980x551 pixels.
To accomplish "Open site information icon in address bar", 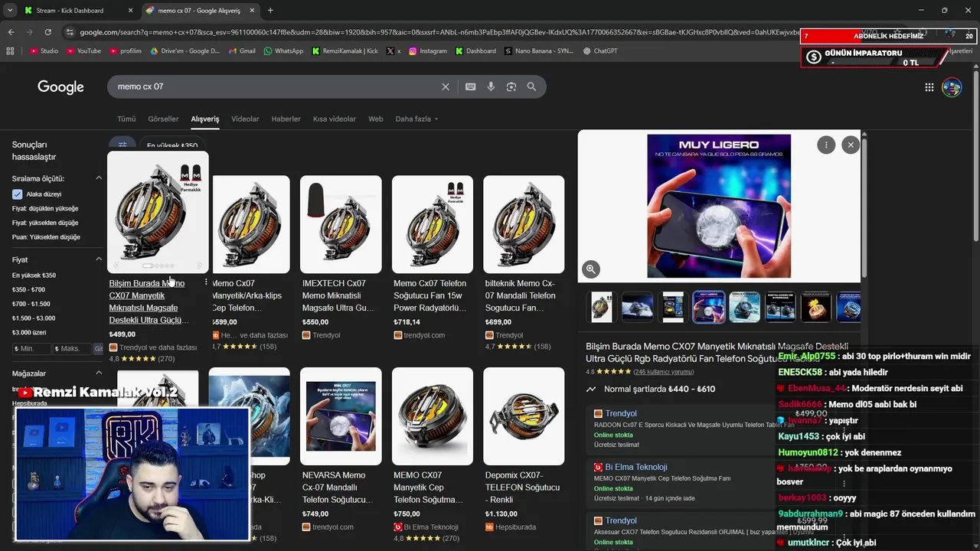I will 70,32.
